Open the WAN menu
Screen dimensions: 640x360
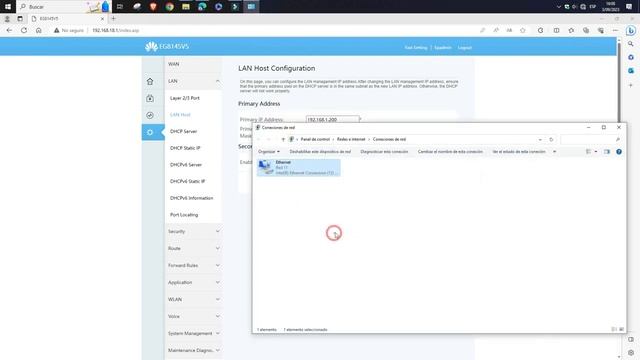(173, 64)
